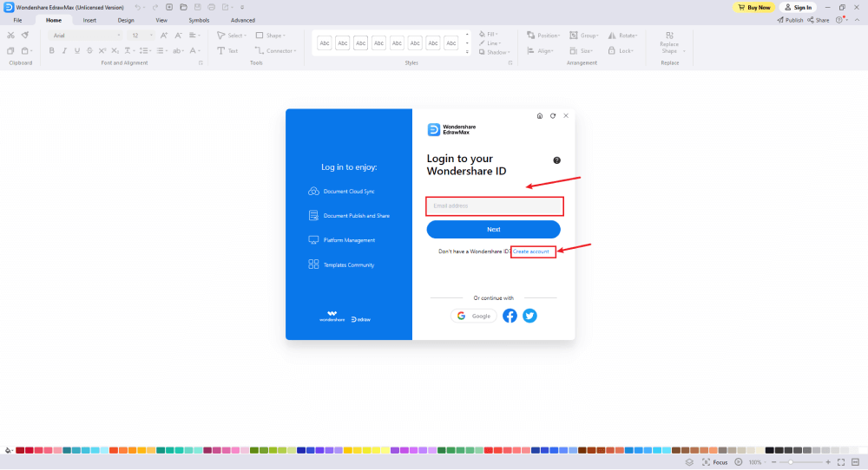The width and height of the screenshot is (868, 470).
Task: Click the Sign In button in title bar
Action: [x=798, y=7]
